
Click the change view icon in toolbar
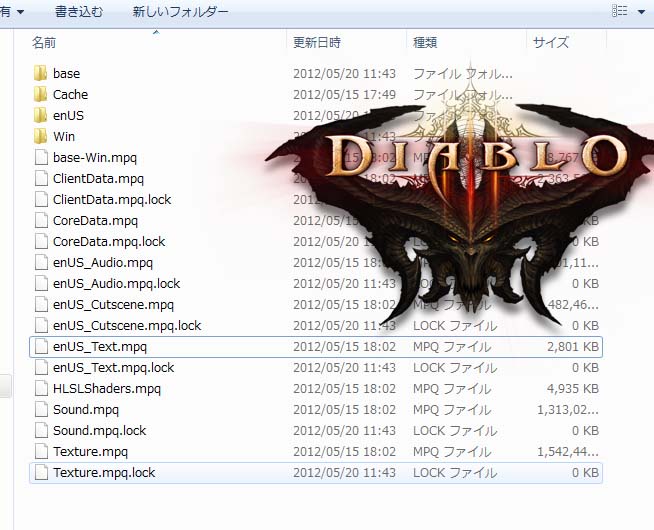click(x=619, y=11)
